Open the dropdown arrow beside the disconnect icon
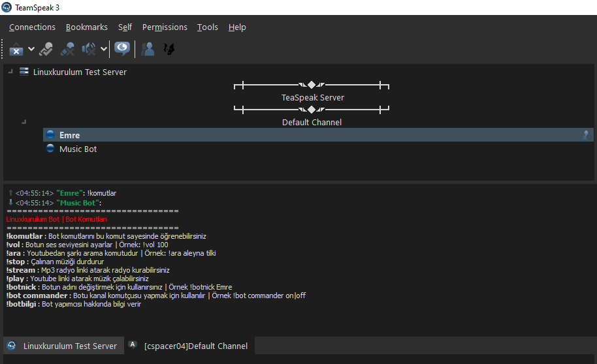The image size is (597, 364). 31,49
